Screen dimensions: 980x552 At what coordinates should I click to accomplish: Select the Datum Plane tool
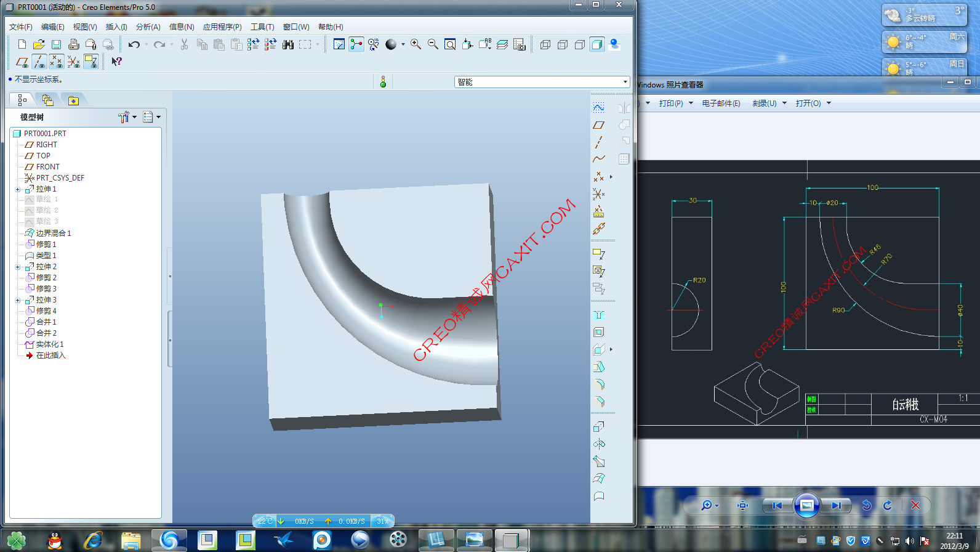[598, 125]
